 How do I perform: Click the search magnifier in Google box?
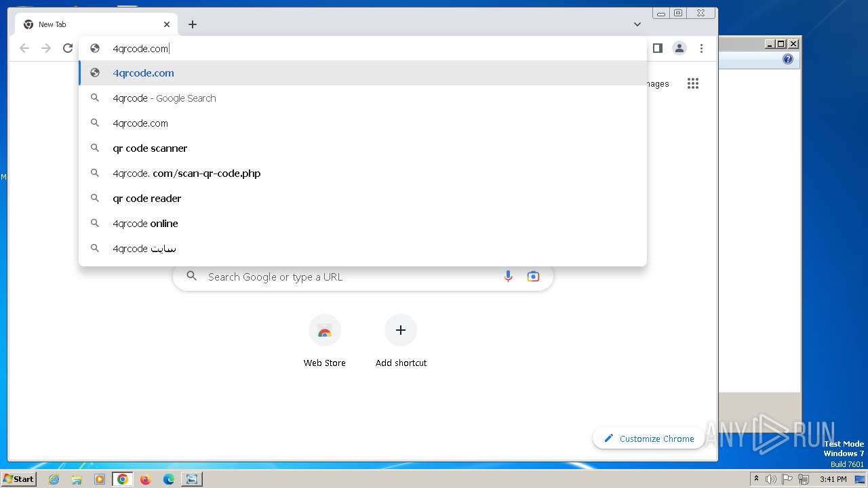click(x=192, y=277)
